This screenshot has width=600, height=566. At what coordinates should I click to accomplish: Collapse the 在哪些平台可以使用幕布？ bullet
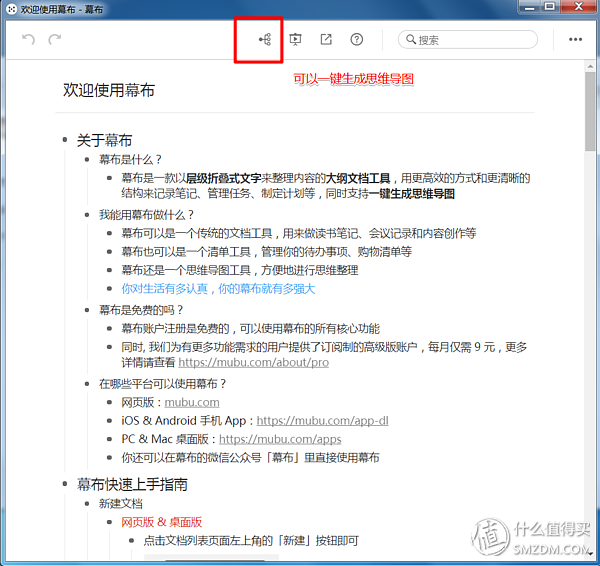(x=87, y=383)
